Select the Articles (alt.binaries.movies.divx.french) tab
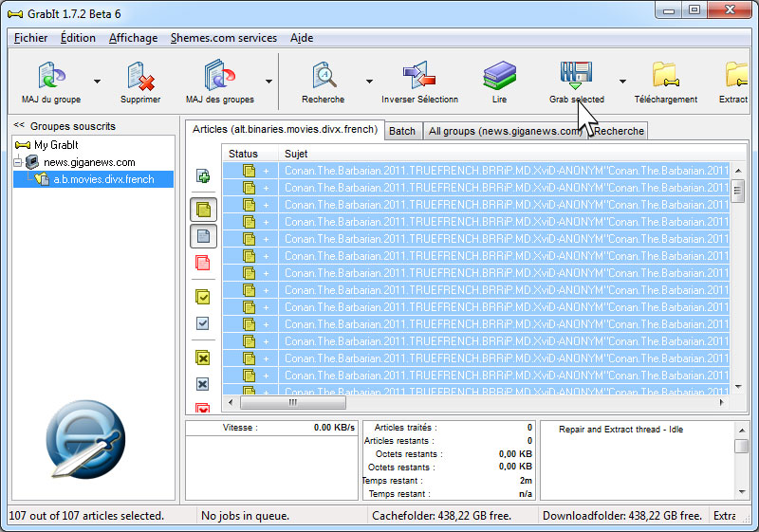759x532 pixels. (286, 130)
